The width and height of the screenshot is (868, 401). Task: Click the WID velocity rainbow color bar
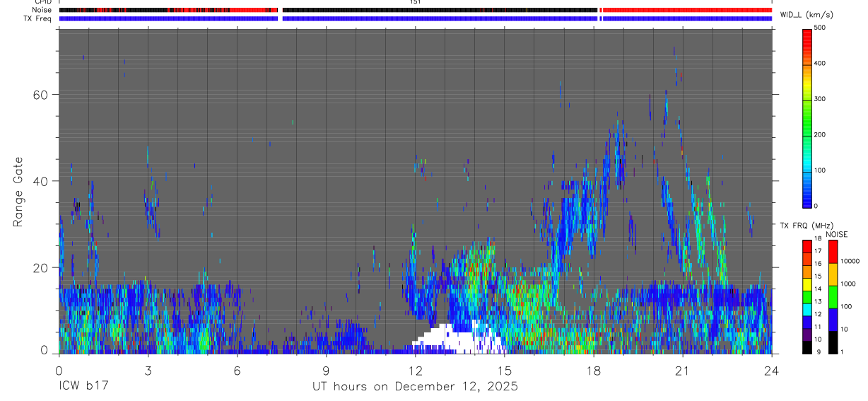(x=808, y=117)
